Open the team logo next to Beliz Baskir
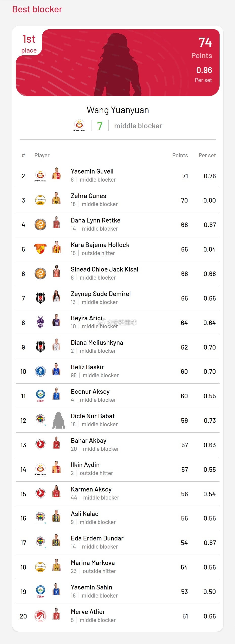Viewport: 235px width, 644px height. [40, 371]
